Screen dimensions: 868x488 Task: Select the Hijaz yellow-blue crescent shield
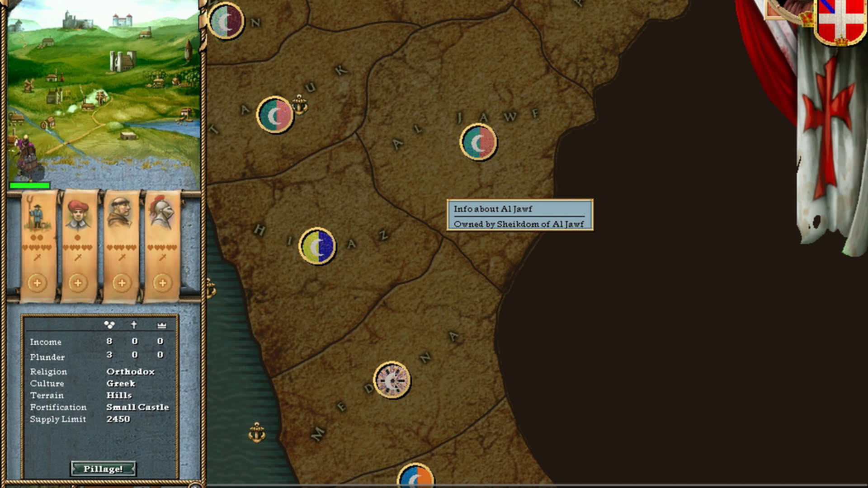click(317, 246)
